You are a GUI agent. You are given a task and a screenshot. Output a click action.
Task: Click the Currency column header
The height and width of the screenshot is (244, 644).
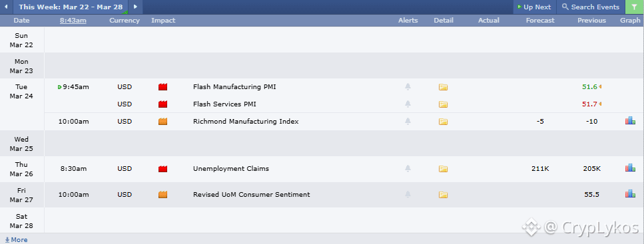pos(125,21)
